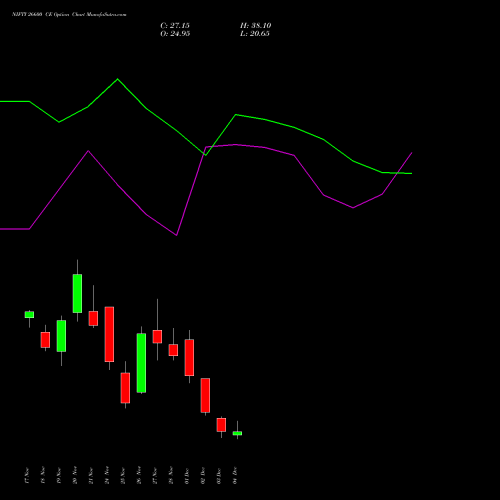Click the red candle for 01 Dec
Viewport: 500px width, 500px height.
(x=189, y=357)
